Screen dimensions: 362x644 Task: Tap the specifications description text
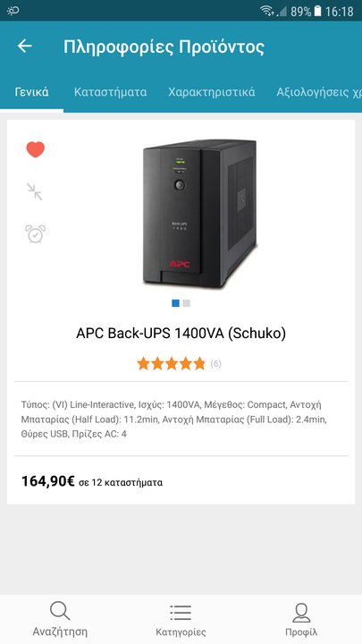(x=174, y=419)
